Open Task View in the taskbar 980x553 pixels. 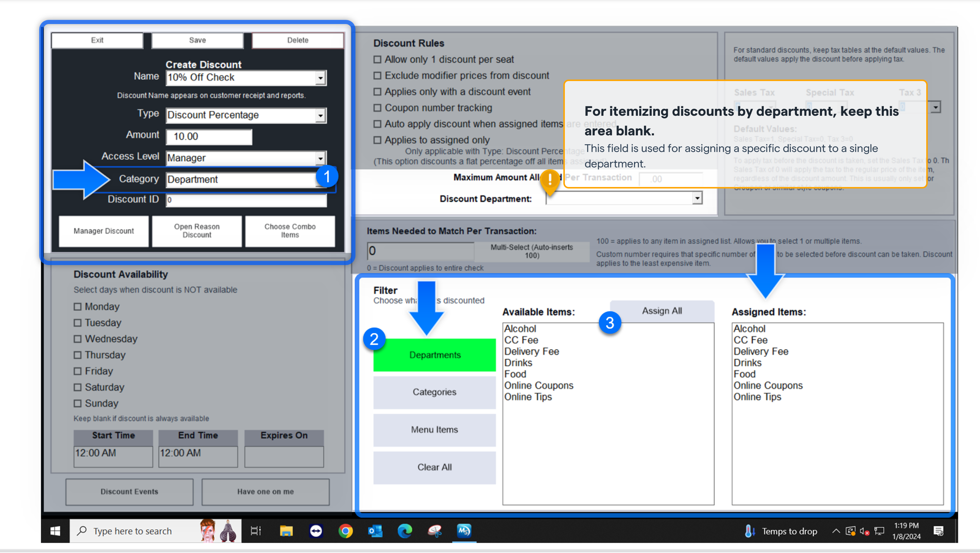(256, 531)
